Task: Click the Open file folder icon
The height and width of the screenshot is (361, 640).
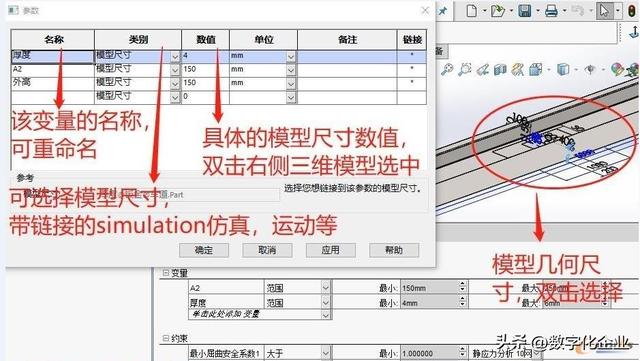Action: [x=498, y=11]
